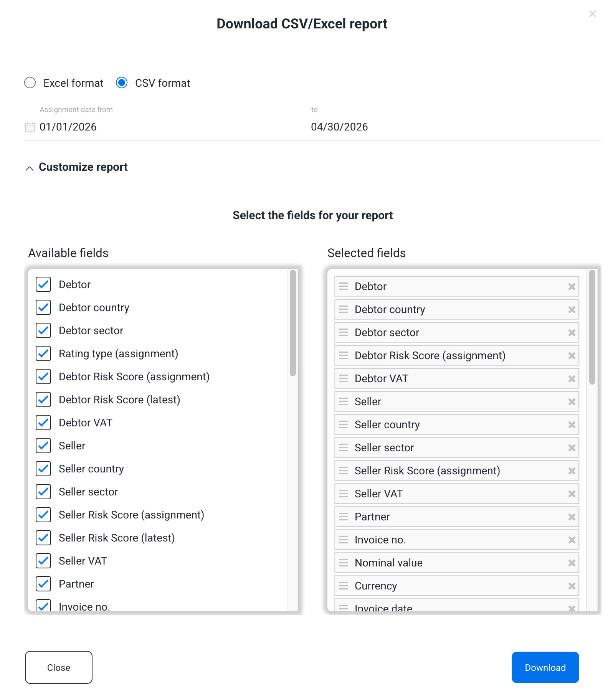Remove Debtor VAT from selected fields
This screenshot has height=700, width=608.
(572, 379)
